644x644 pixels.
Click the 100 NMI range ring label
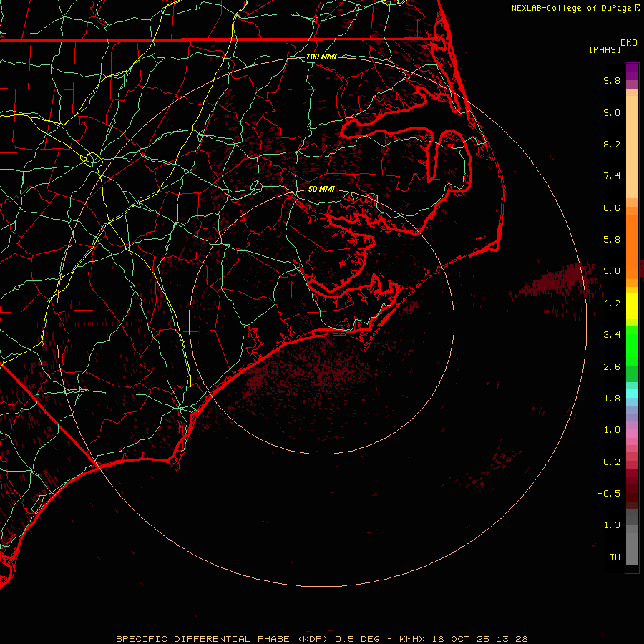[x=321, y=57]
